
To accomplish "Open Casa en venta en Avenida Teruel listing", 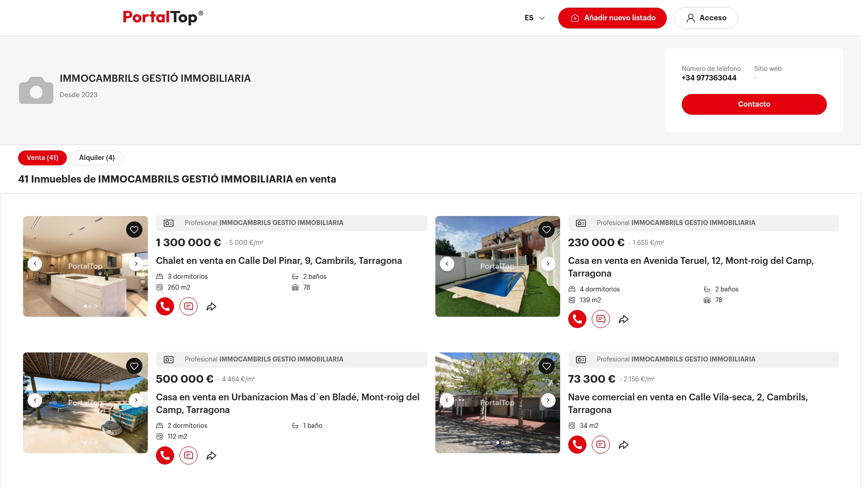I will coord(691,267).
